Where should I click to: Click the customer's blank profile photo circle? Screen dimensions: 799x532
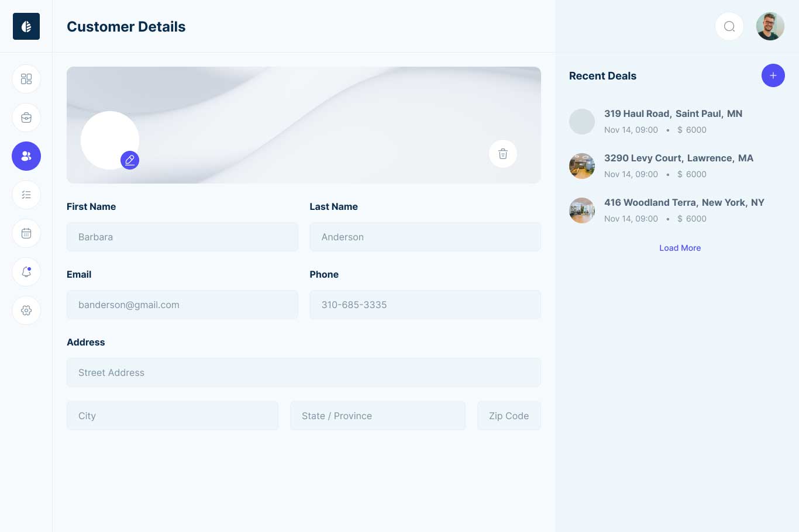(x=110, y=140)
